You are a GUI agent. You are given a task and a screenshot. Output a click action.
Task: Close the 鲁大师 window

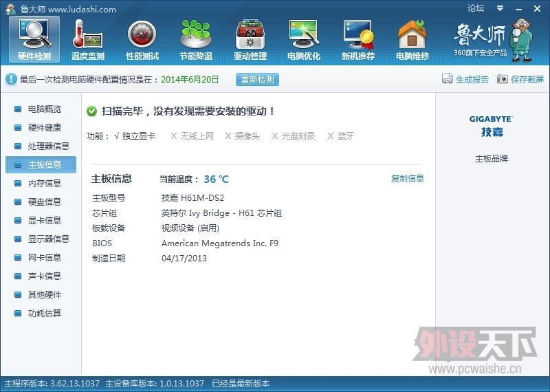click(x=537, y=9)
